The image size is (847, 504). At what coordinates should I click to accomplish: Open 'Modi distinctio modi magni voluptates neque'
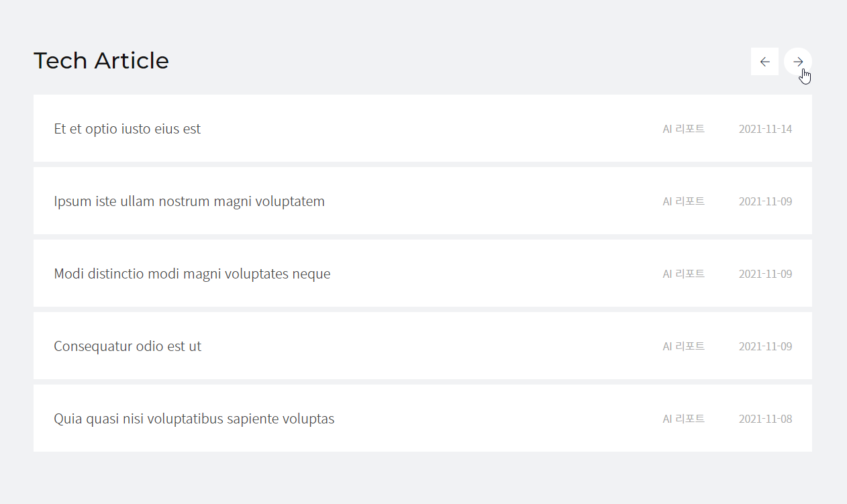tap(192, 274)
